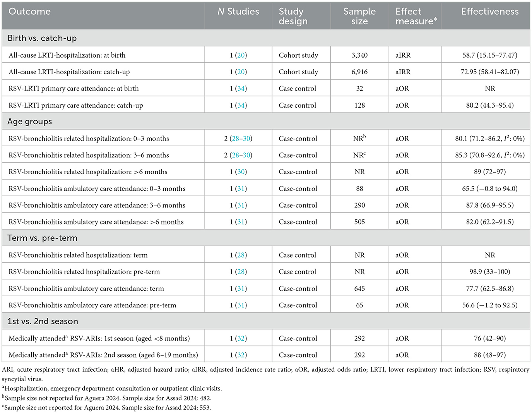The height and width of the screenshot is (413, 532).
Task: Select the Effectiveness column header
Action: pyautogui.click(x=489, y=12)
